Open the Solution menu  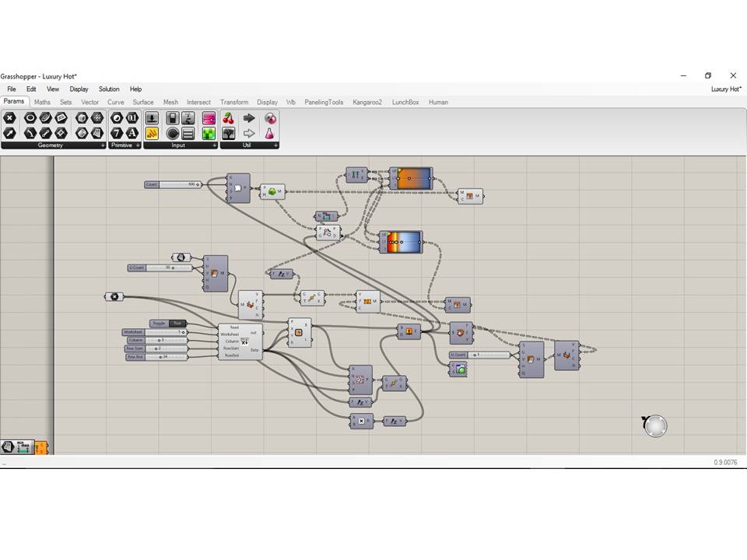(109, 89)
